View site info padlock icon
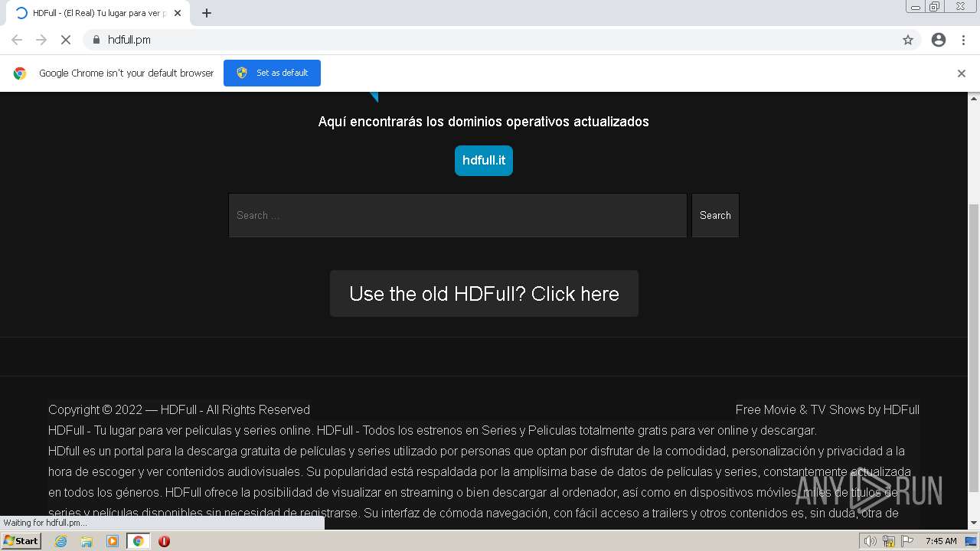Screen dimensions: 980x551 click(x=96, y=40)
